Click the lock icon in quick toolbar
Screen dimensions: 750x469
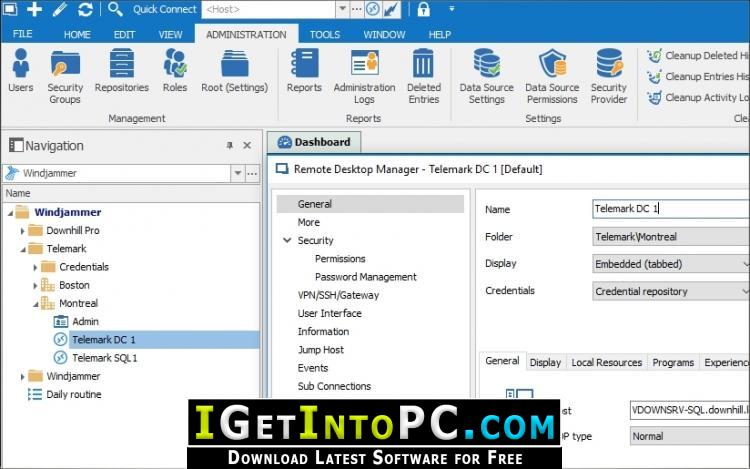423,9
